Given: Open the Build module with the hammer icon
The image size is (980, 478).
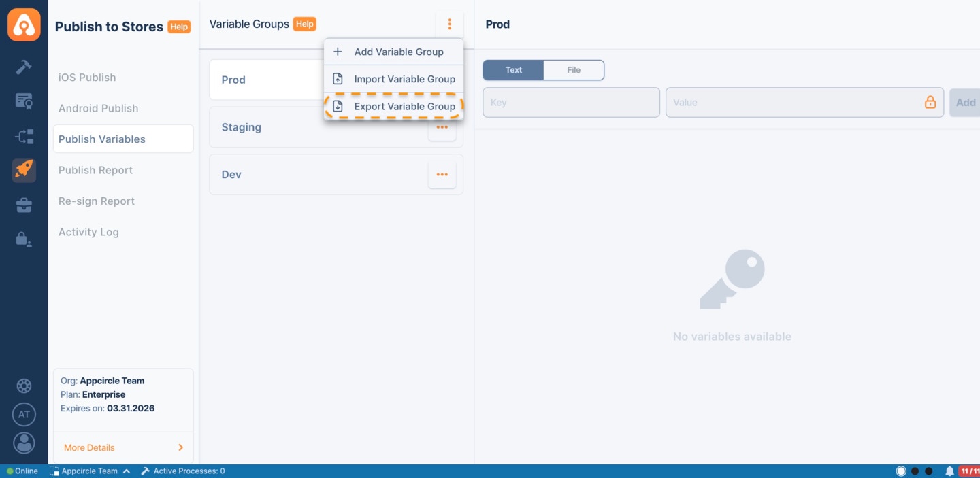Looking at the screenshot, I should [x=24, y=67].
